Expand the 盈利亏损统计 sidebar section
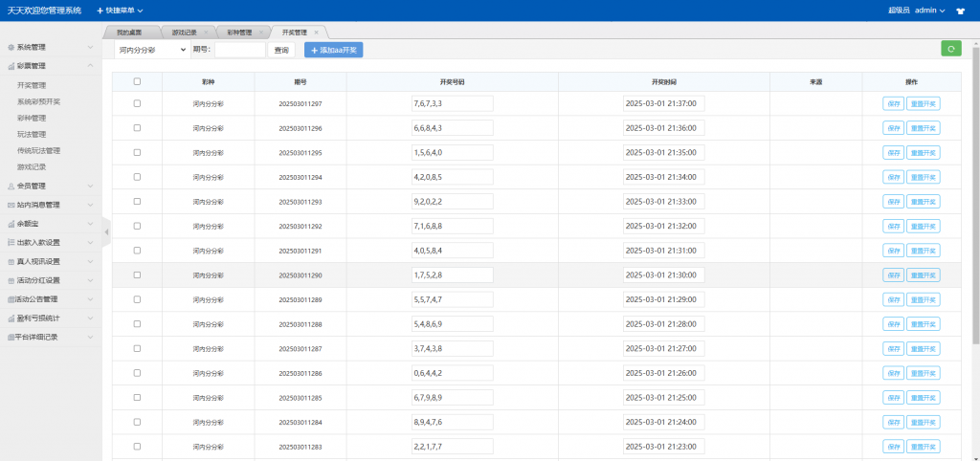Screen dimensions: 980x461 tap(51, 318)
